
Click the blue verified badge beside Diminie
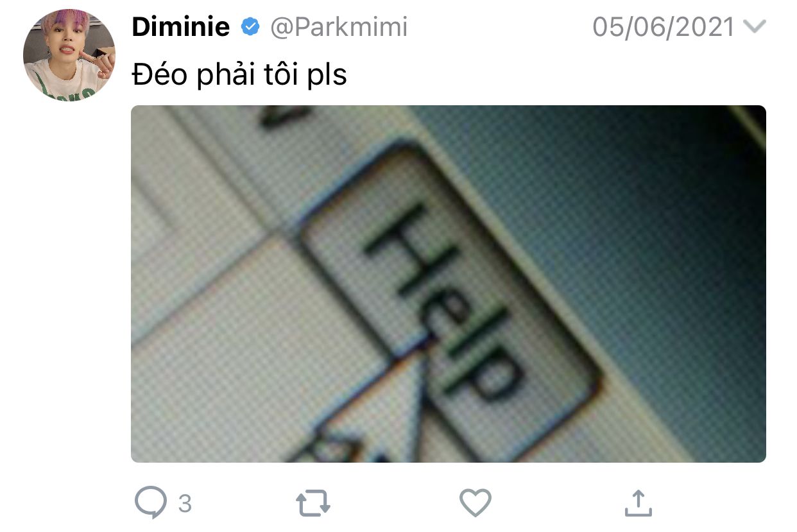(x=250, y=27)
